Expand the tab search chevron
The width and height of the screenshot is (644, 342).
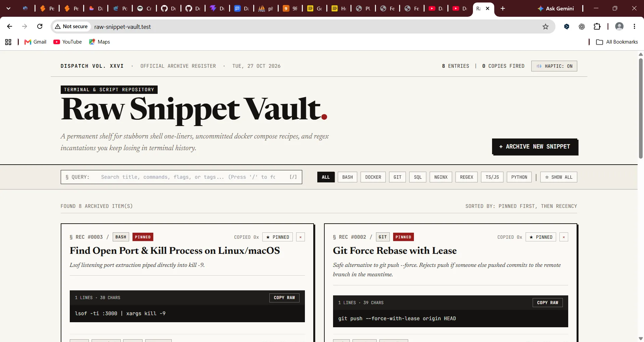[x=8, y=8]
